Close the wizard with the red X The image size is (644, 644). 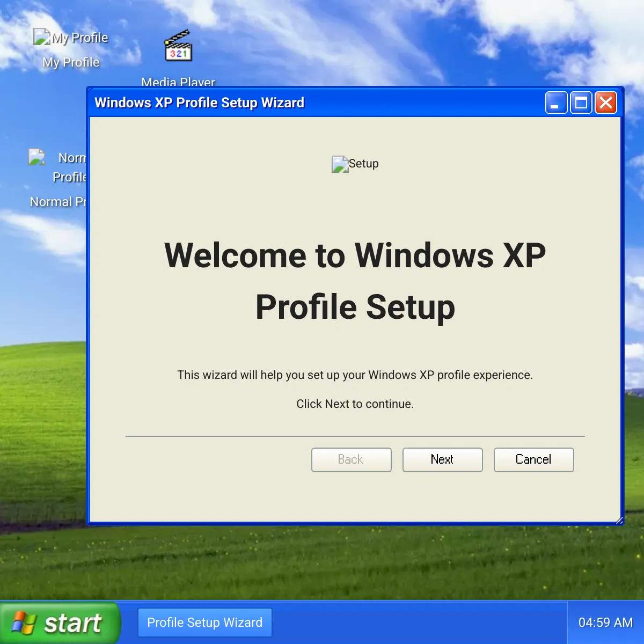[x=606, y=103]
